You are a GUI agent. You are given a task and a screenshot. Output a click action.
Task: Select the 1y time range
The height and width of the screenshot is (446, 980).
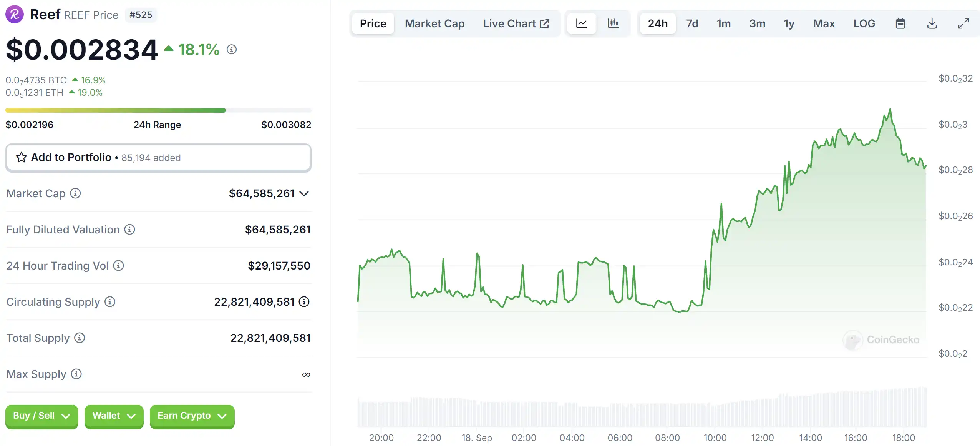coord(789,23)
